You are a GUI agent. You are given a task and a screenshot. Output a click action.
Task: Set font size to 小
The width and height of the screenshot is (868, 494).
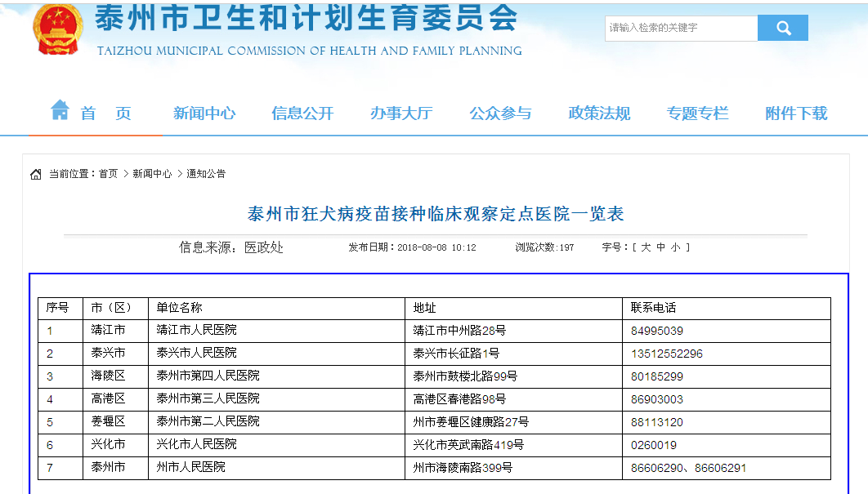coord(675,247)
